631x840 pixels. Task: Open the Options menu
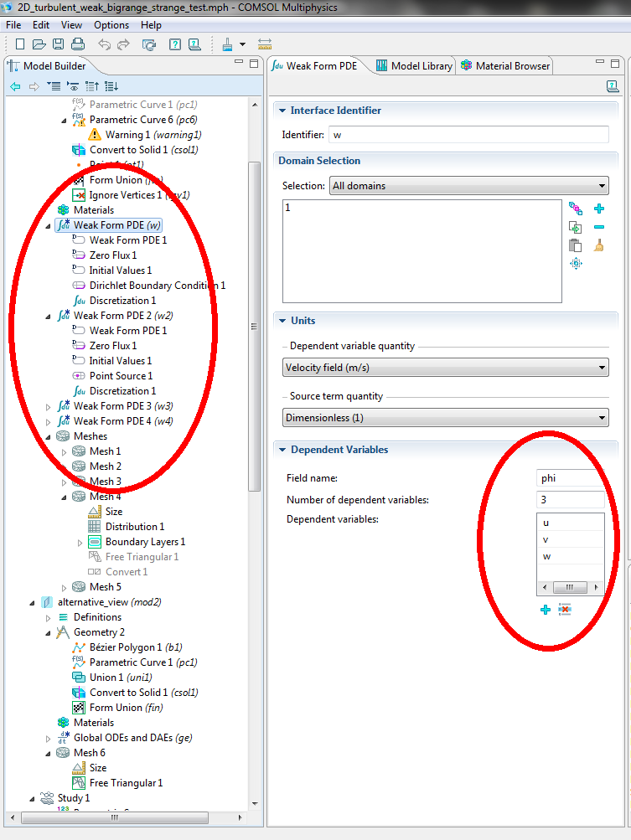(x=111, y=25)
